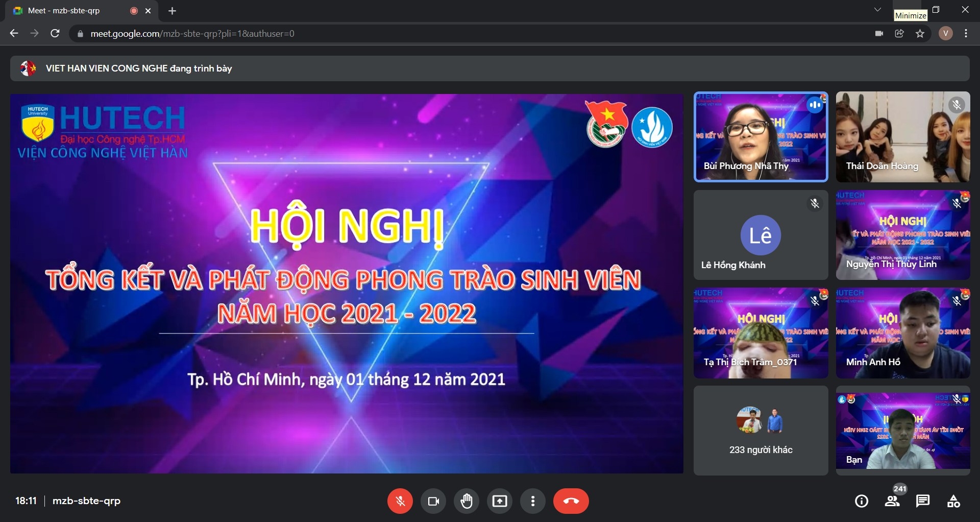This screenshot has width=980, height=522.
Task: Select Tạ Thị Bích Trâm_0371 video tile
Action: (x=761, y=333)
